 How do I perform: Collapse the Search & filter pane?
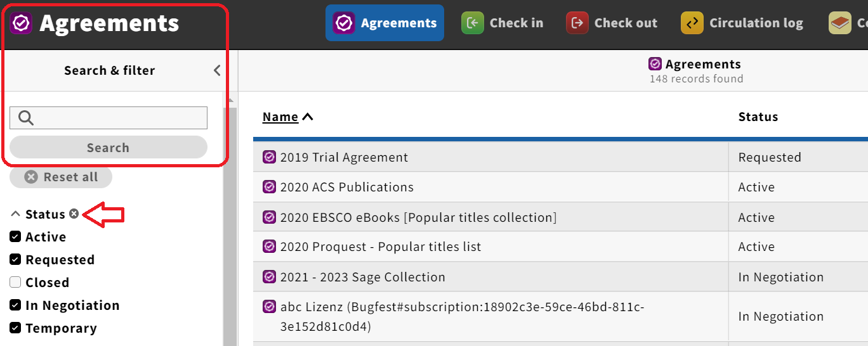(x=217, y=70)
